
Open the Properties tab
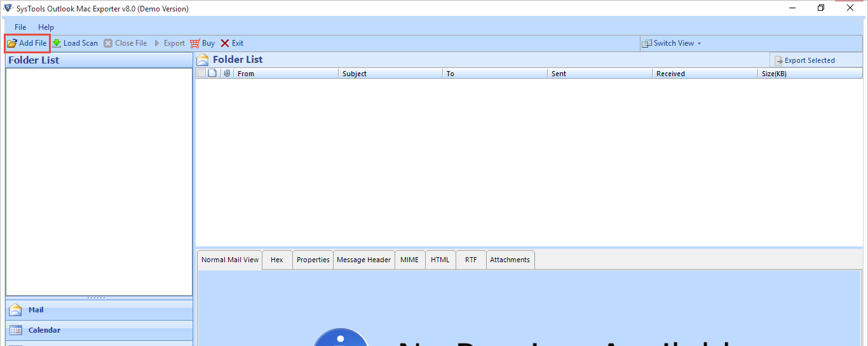point(313,260)
